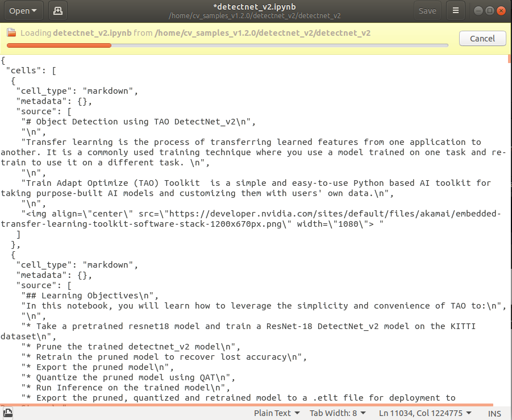Cancel loading detectnet_v2.ipynb
The width and height of the screenshot is (512, 420).
(482, 39)
